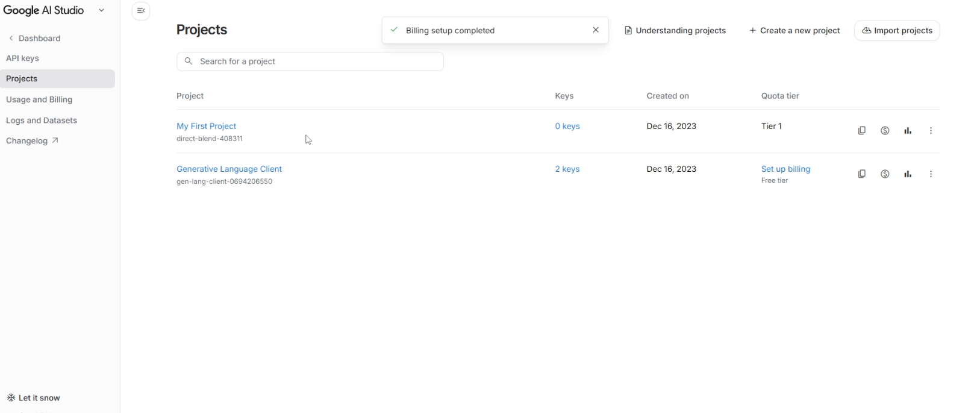
Task: Click the gen-lang-client-0694206550 ID text
Action: [225, 182]
